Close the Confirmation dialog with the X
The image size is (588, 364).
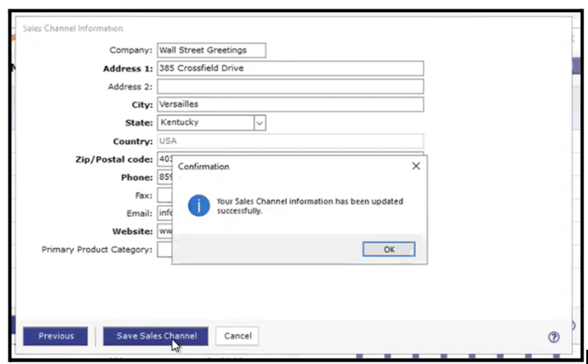[416, 166]
